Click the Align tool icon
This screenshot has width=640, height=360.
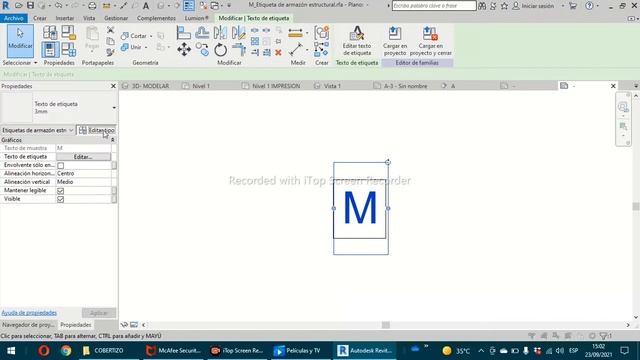pos(184,33)
